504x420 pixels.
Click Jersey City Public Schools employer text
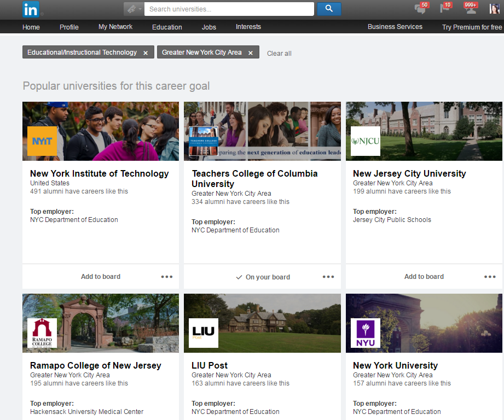click(x=392, y=220)
